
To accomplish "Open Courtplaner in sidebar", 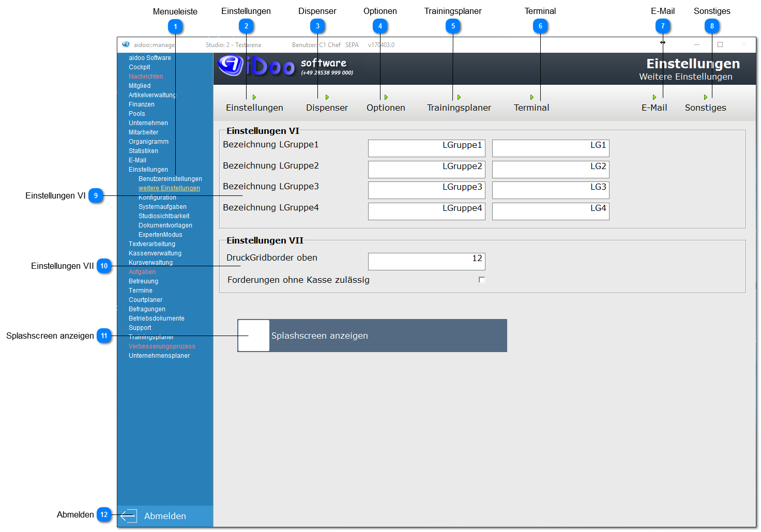I will 146,300.
